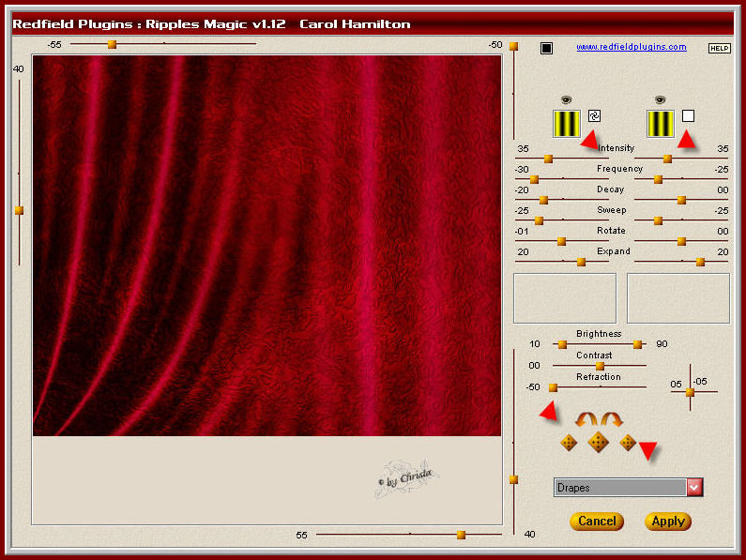Toggle the empty white box beside right wave swatch
Image resolution: width=746 pixels, height=560 pixels.
688,115
